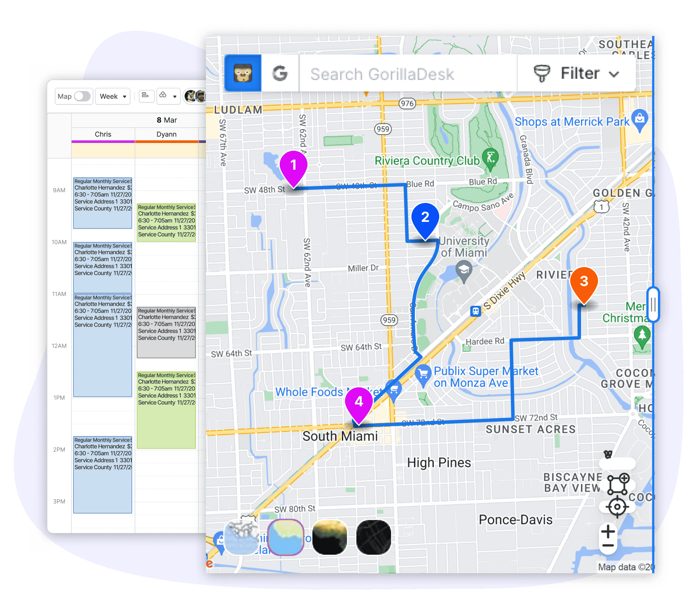Open Chris's 11AM Regular Monthly Service job

103,345
